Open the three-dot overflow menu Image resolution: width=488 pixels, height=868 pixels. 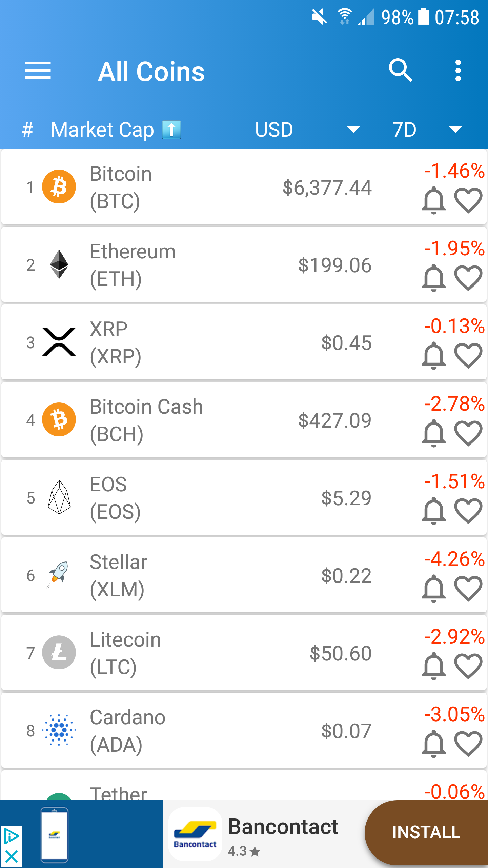click(x=458, y=71)
